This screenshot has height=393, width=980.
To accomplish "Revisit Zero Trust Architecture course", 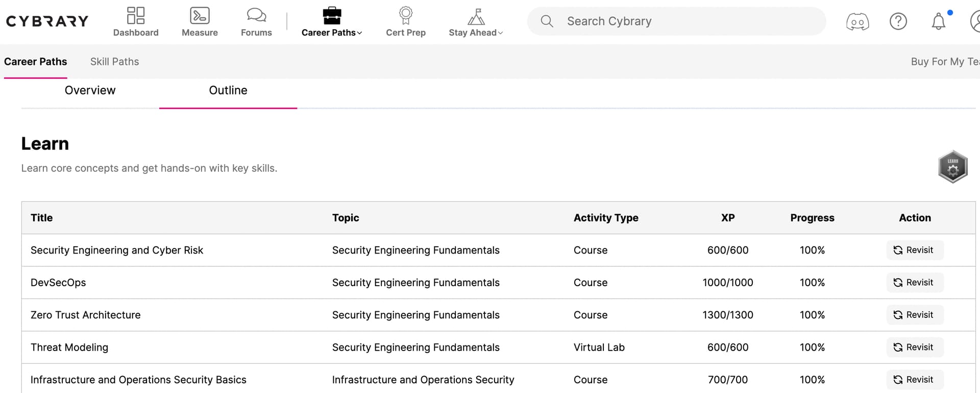I will click(x=914, y=315).
